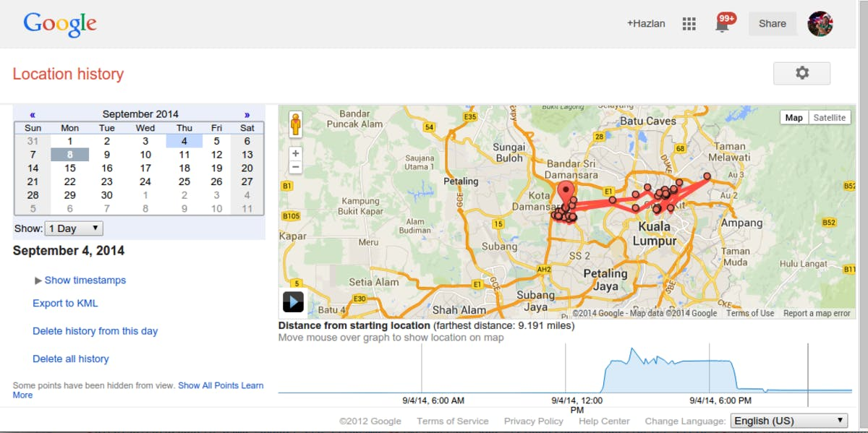Select September 24 in the calendar
This screenshot has width=868, height=433.
[x=145, y=182]
